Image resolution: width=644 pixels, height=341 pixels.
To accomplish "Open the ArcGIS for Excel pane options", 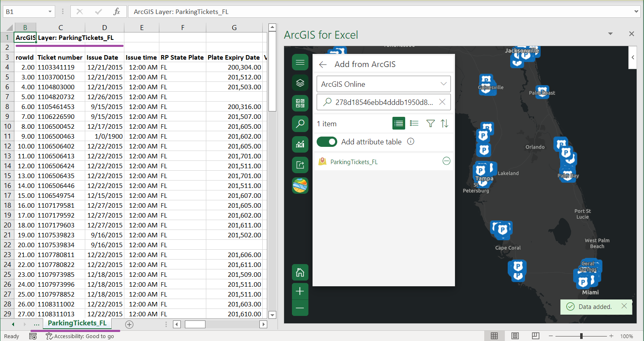I will coord(611,34).
